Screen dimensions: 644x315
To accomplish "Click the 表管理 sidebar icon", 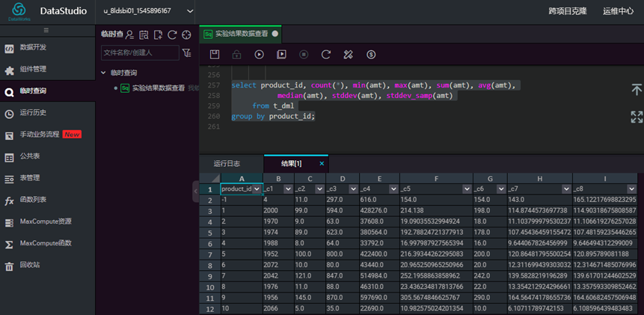I will coord(9,179).
